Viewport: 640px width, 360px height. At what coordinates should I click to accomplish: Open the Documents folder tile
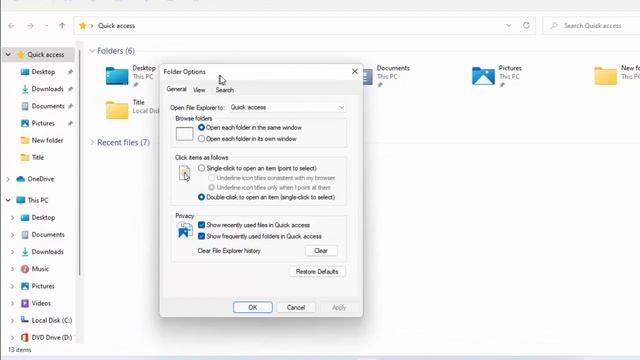pos(386,76)
